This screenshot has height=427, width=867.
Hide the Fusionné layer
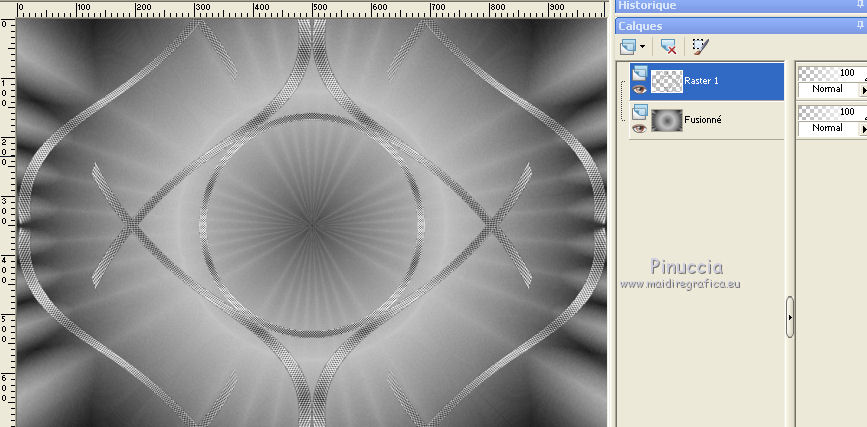[x=640, y=128]
